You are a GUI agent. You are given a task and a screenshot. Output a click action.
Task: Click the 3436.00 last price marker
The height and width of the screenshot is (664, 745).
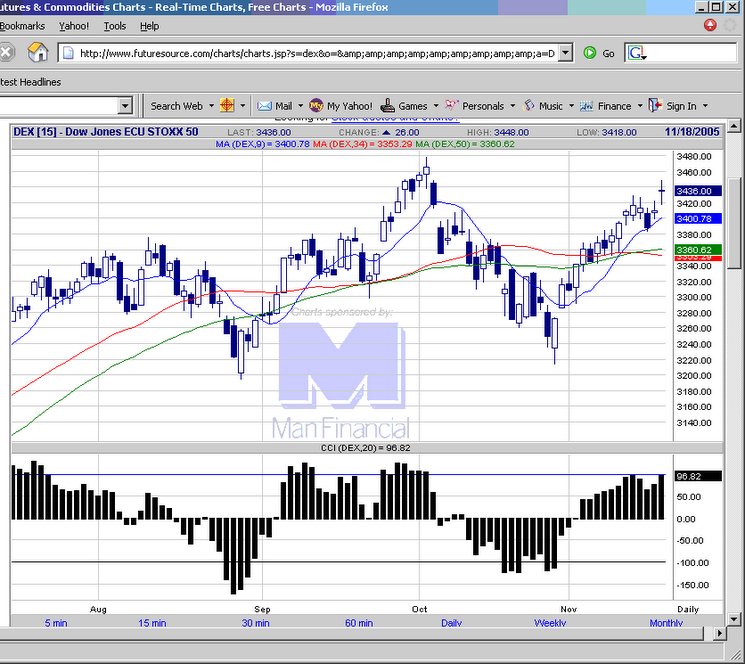(x=698, y=191)
